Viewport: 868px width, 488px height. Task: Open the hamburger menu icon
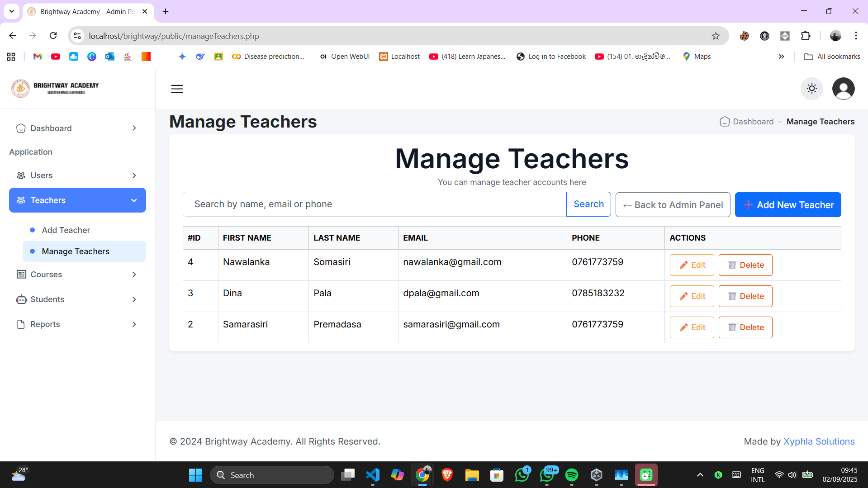tap(177, 89)
